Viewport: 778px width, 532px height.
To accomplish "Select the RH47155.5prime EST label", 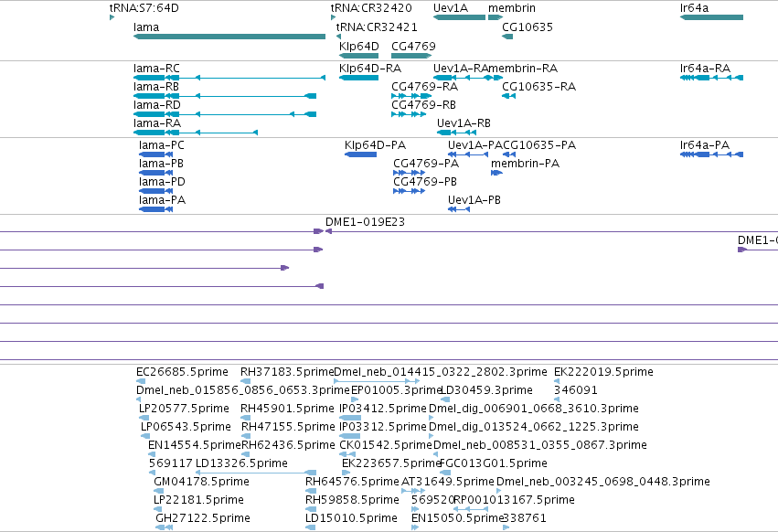I will tap(288, 427).
